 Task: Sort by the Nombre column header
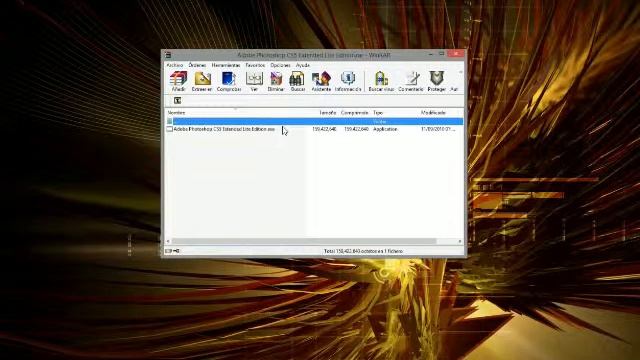tap(176, 113)
